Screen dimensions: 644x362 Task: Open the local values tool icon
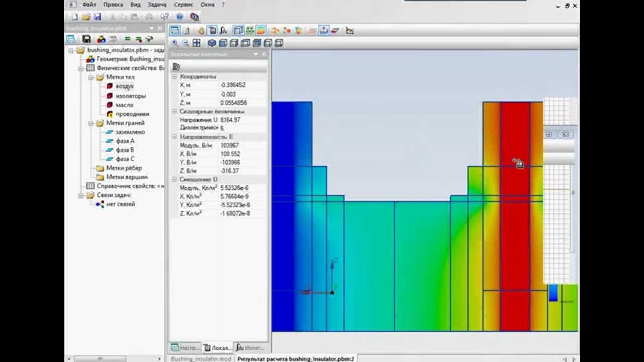point(213,31)
